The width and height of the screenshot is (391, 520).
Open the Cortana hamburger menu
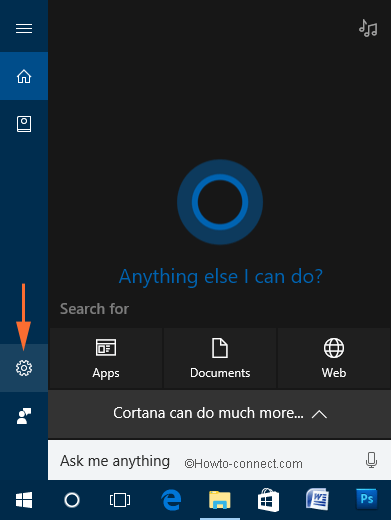(24, 28)
